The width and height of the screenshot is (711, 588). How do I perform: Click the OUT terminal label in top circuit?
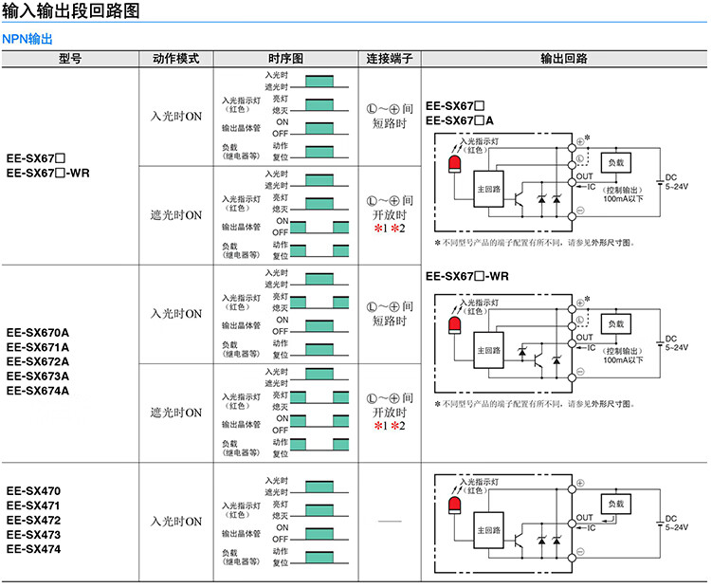click(x=585, y=176)
